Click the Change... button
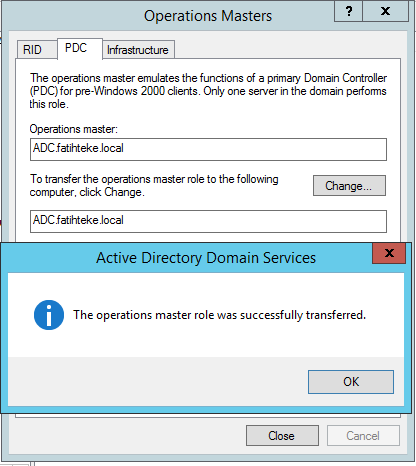Image resolution: width=416 pixels, height=466 pixels. 349,186
